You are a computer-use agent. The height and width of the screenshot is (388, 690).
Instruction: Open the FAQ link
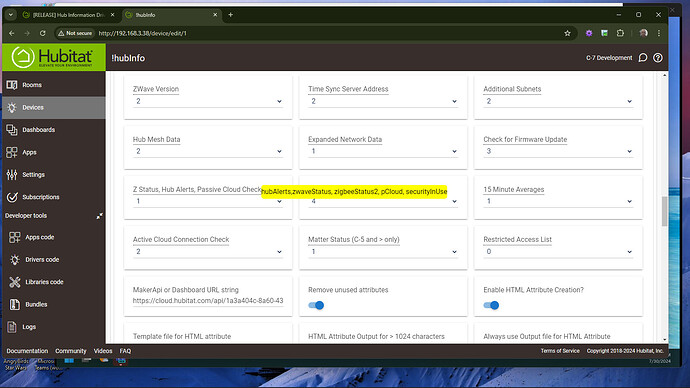[125, 351]
